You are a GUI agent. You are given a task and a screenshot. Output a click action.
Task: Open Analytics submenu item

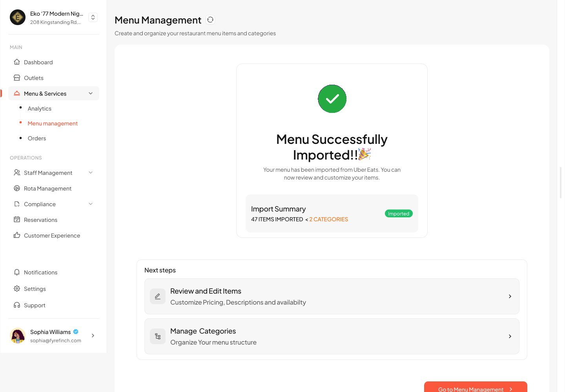[39, 109]
